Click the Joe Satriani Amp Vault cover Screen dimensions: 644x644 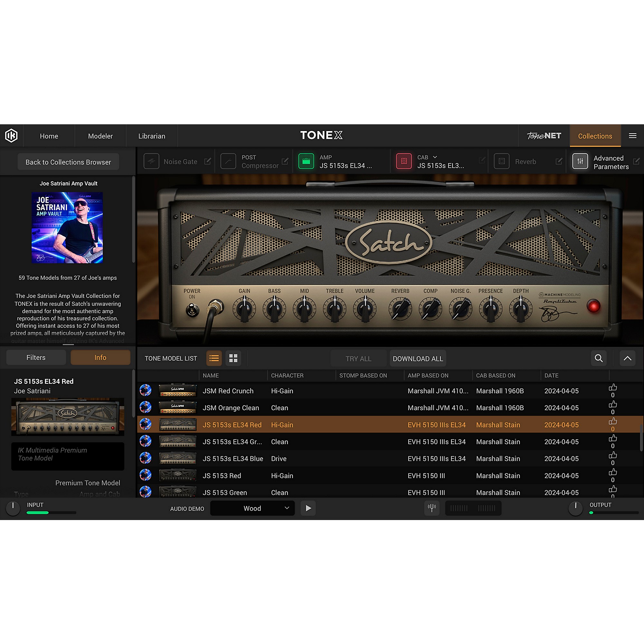tap(67, 227)
